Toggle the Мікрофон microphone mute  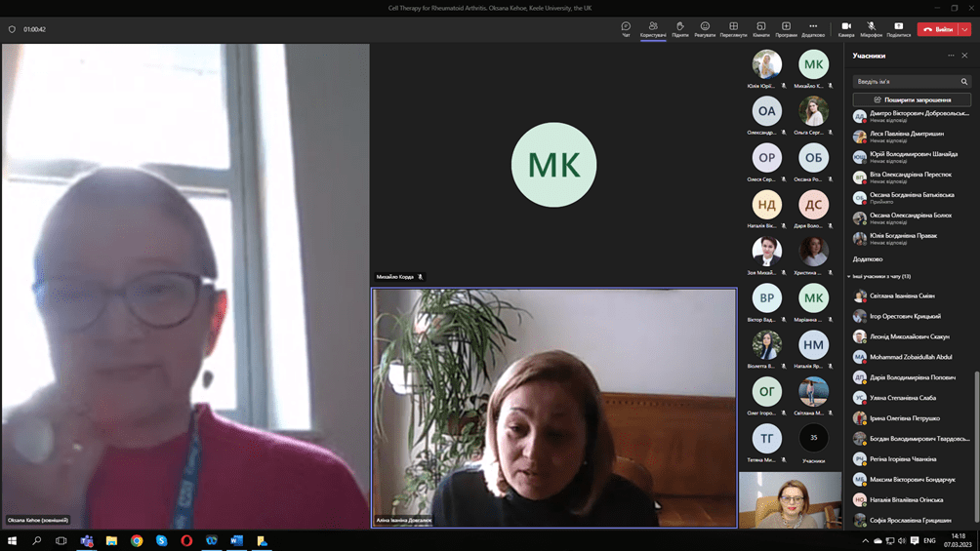tap(871, 29)
